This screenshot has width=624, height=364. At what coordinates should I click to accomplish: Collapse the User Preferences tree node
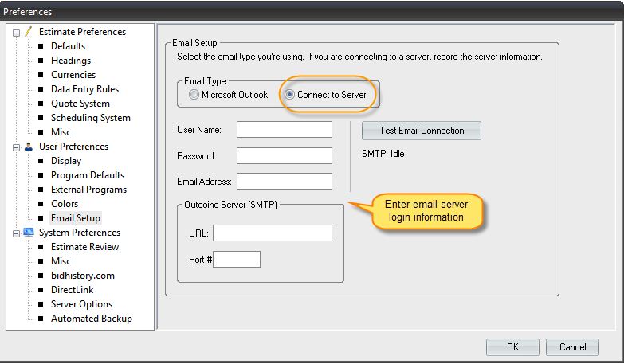pos(16,147)
